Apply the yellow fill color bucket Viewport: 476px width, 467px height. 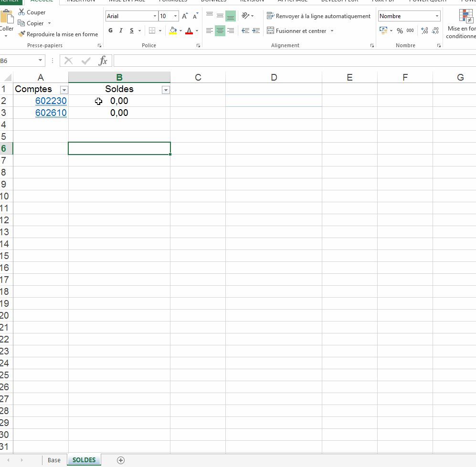[x=173, y=31]
